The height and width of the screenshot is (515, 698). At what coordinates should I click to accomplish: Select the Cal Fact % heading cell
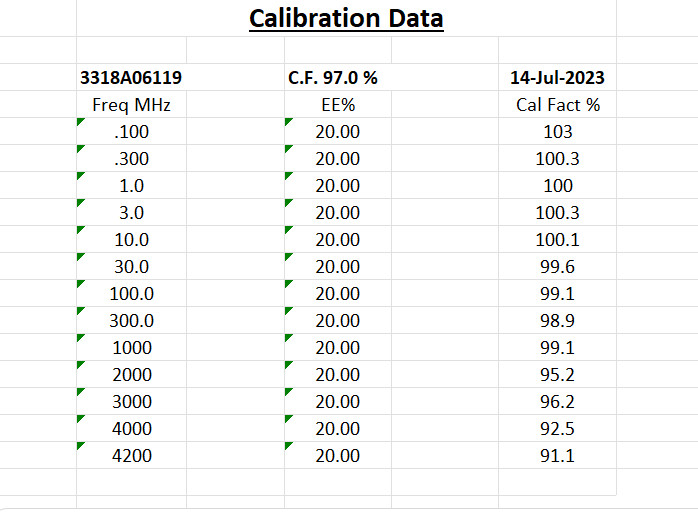(x=557, y=104)
